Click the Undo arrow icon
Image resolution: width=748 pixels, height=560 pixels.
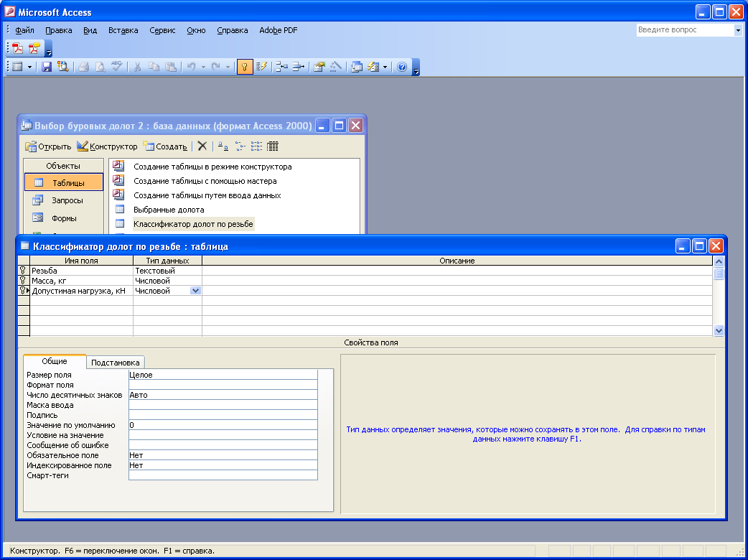191,67
